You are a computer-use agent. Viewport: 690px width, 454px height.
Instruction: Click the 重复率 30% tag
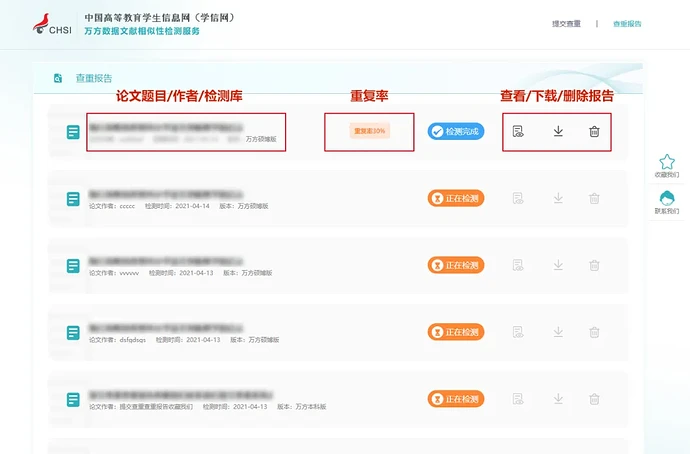point(370,131)
